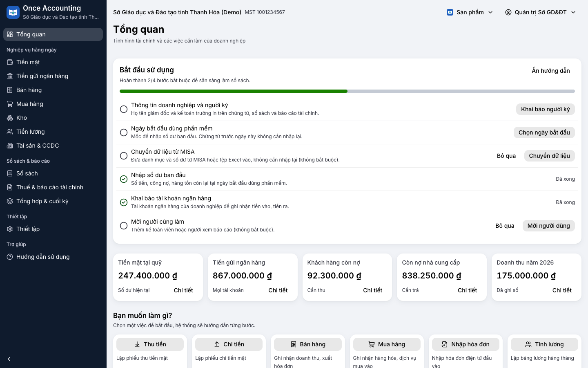Open Chi tiết for Tiền mặt tại quỹ
This screenshot has width=588, height=368.
coord(183,290)
